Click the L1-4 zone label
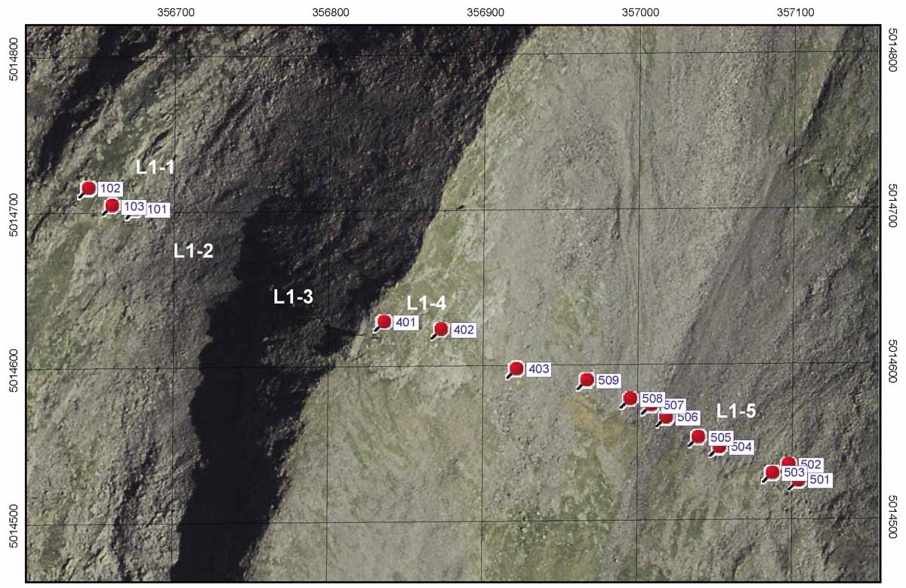 (427, 303)
